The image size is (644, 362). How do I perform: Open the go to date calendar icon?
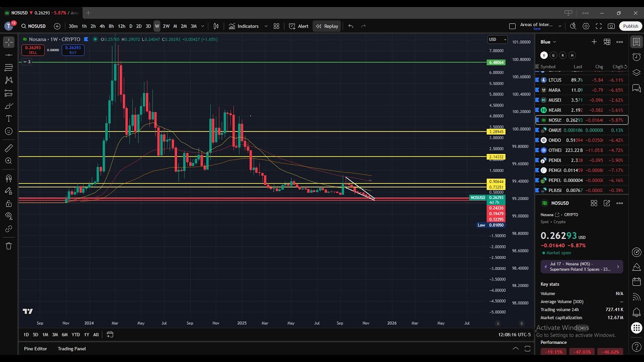click(110, 334)
